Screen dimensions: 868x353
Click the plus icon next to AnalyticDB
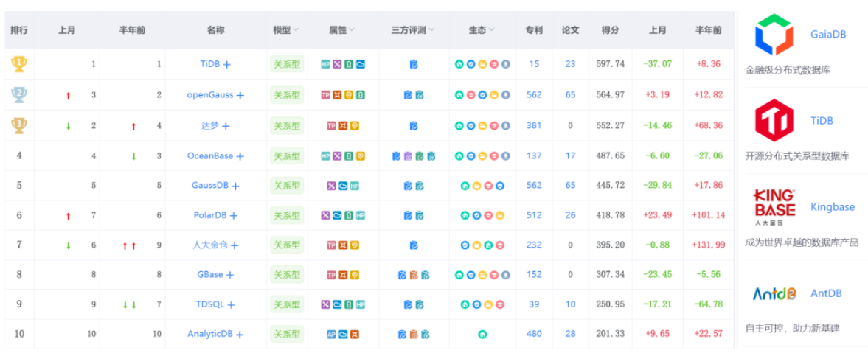tap(240, 334)
